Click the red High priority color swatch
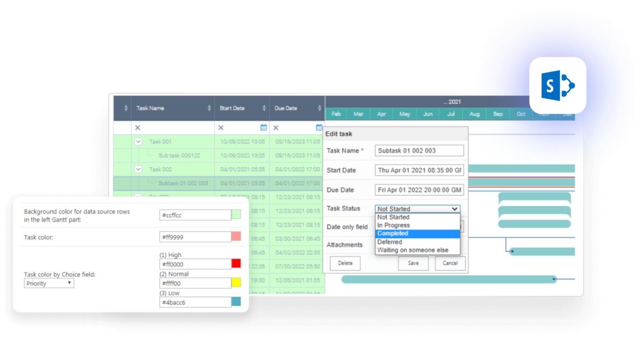Viewport: 644px width, 343px height. [236, 264]
